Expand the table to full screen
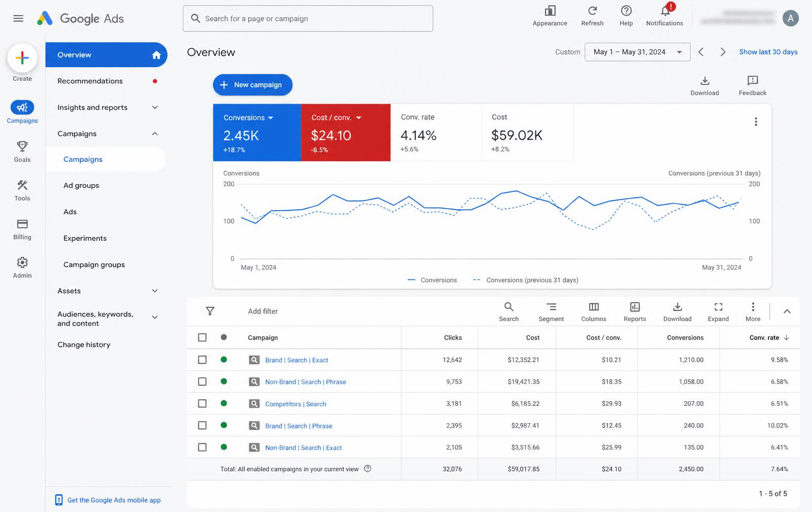This screenshot has width=812, height=512. click(x=719, y=307)
